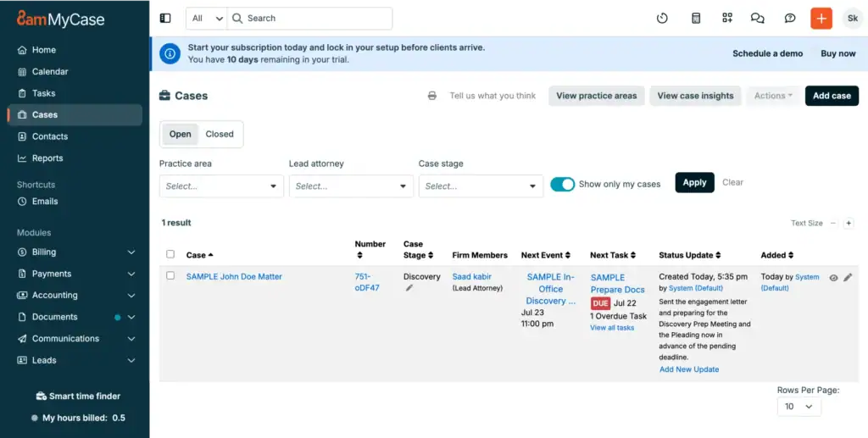Viewport: 868px width, 438px height.
Task: Open Tasks in sidebar
Action: (x=75, y=93)
